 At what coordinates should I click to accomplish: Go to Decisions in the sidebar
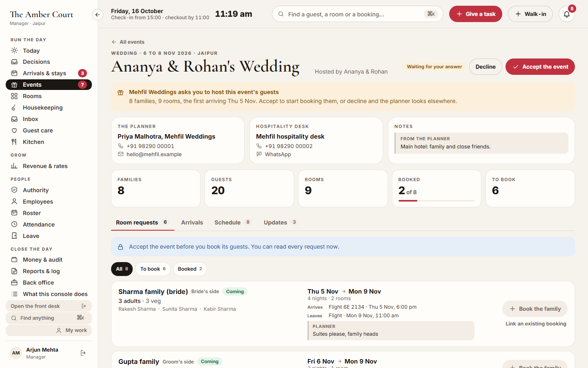click(49, 62)
